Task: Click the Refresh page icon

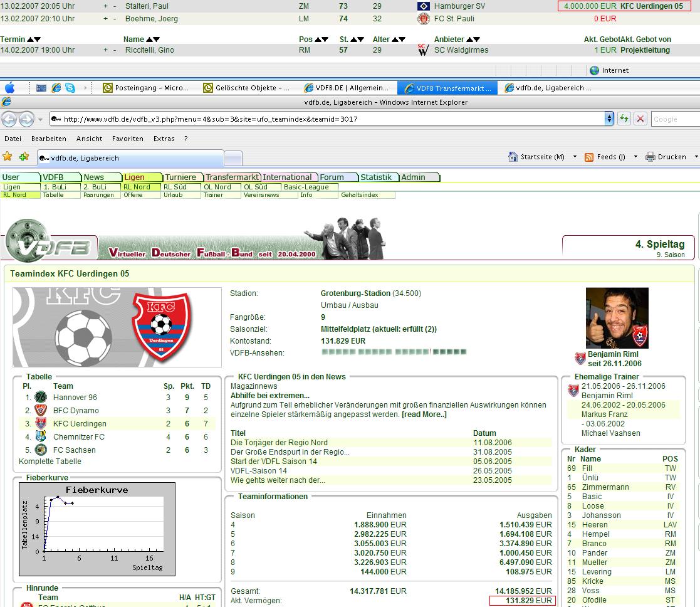Action: [x=624, y=119]
